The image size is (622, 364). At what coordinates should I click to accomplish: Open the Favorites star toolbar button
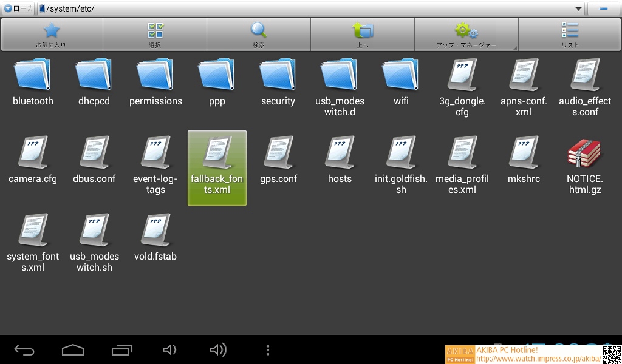click(52, 34)
